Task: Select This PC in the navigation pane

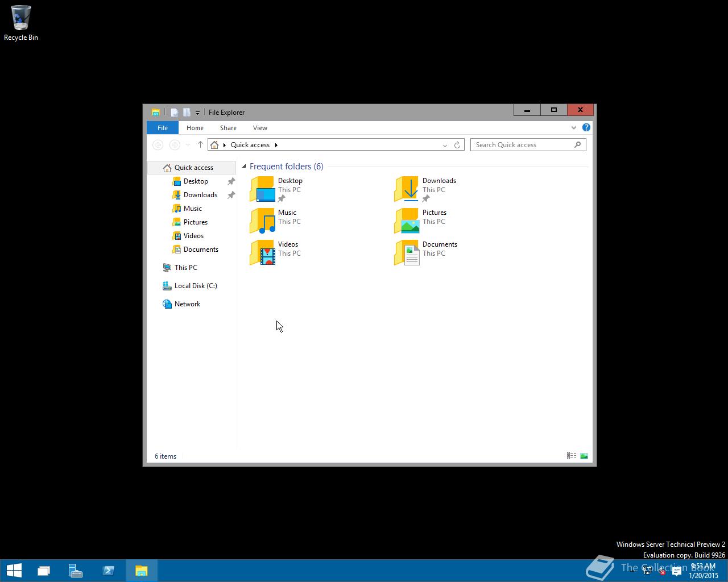Action: 185,268
